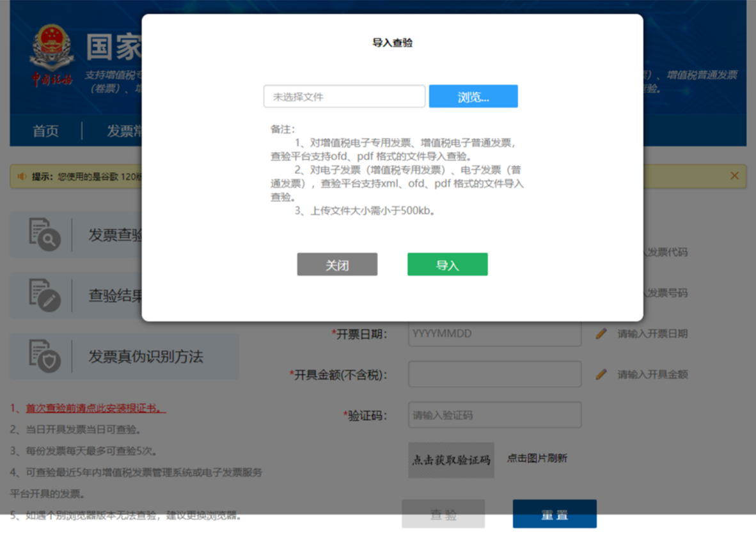Click the blue 重置 reset button
The width and height of the screenshot is (756, 551).
[555, 514]
